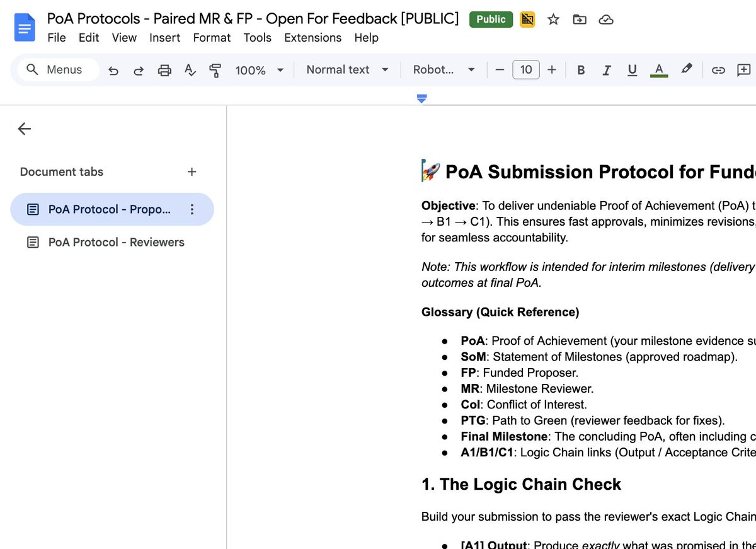Image resolution: width=756 pixels, height=549 pixels.
Task: Run spelling and grammar check
Action: [190, 71]
